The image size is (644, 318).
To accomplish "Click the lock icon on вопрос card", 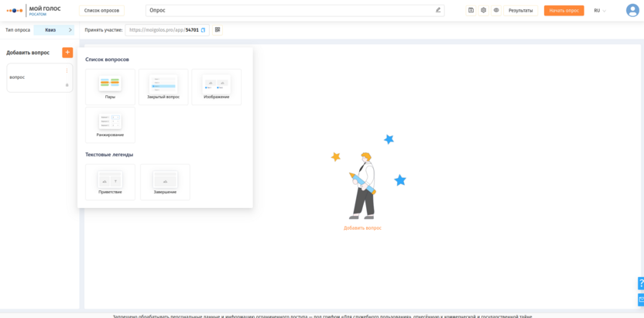I will pyautogui.click(x=67, y=85).
